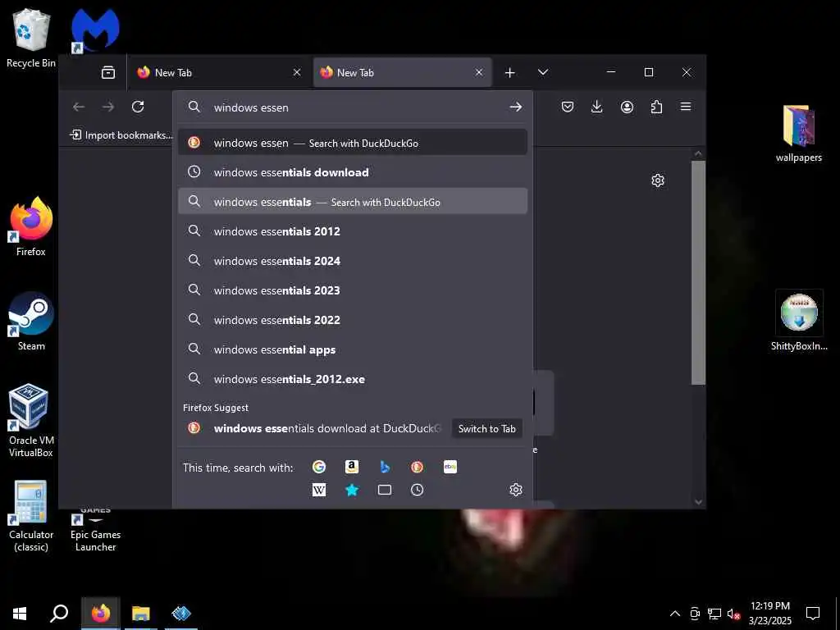The image size is (840, 630).
Task: Open Malwarebytes desktop shortcut
Action: (x=95, y=30)
